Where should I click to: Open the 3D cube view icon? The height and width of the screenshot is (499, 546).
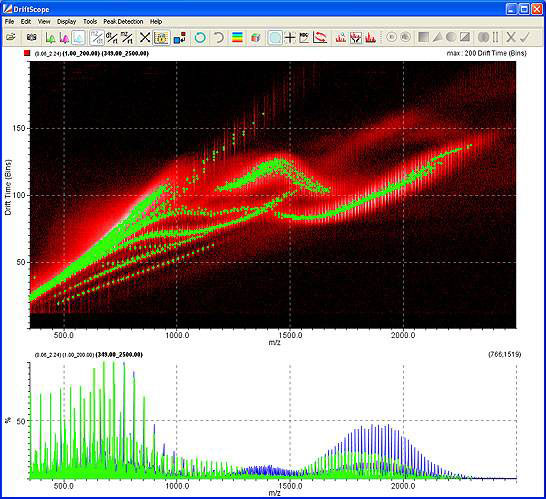point(256,37)
